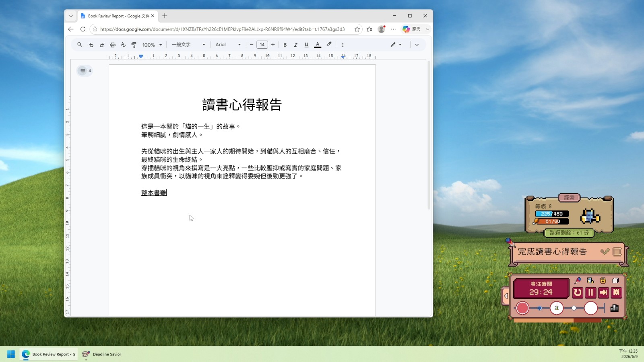Screen dimensions: 644x362
Task: Click the font size field showing 14
Action: click(x=262, y=45)
